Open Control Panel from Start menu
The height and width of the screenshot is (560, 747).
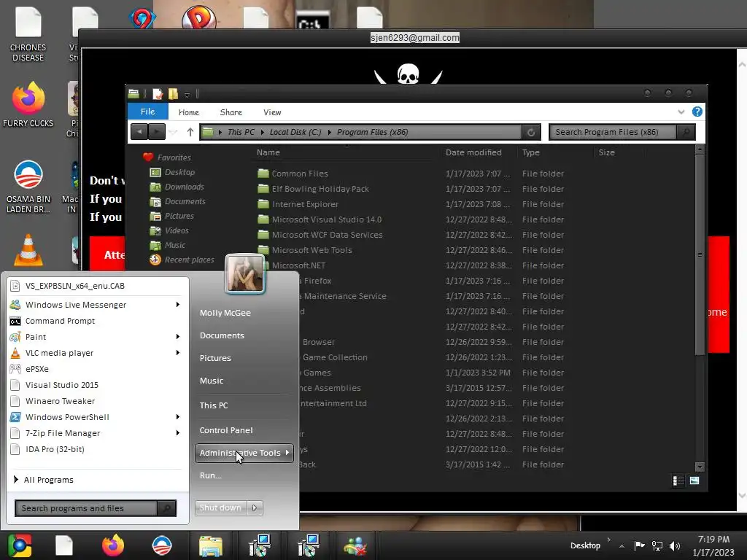tap(226, 430)
